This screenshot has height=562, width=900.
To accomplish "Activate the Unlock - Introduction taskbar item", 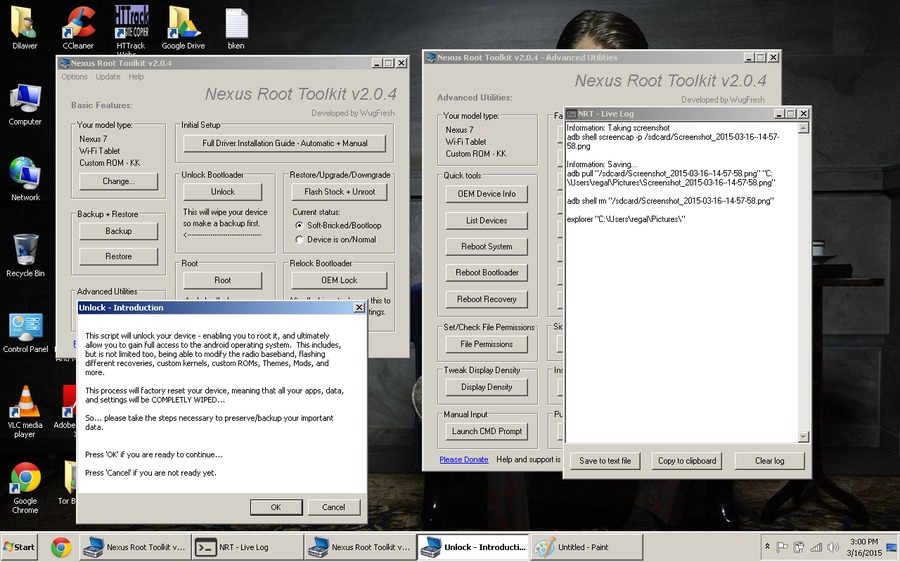I will click(x=474, y=547).
